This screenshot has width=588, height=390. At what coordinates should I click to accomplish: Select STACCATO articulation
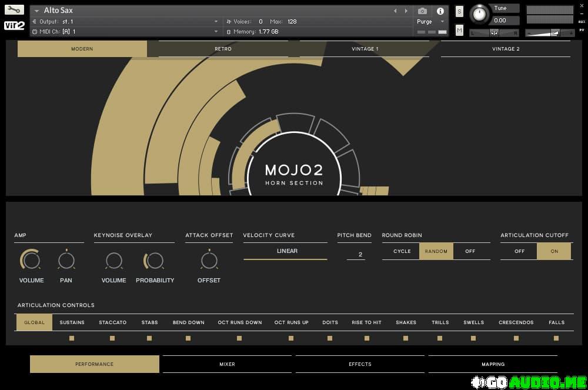coord(112,322)
